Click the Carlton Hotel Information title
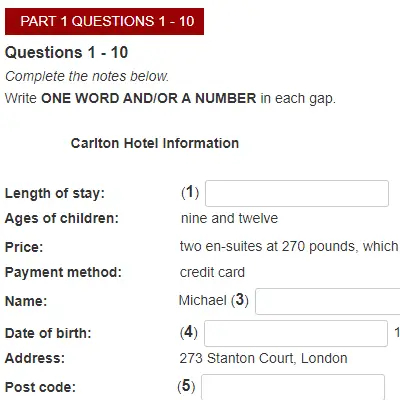This screenshot has height=400, width=400. [155, 143]
